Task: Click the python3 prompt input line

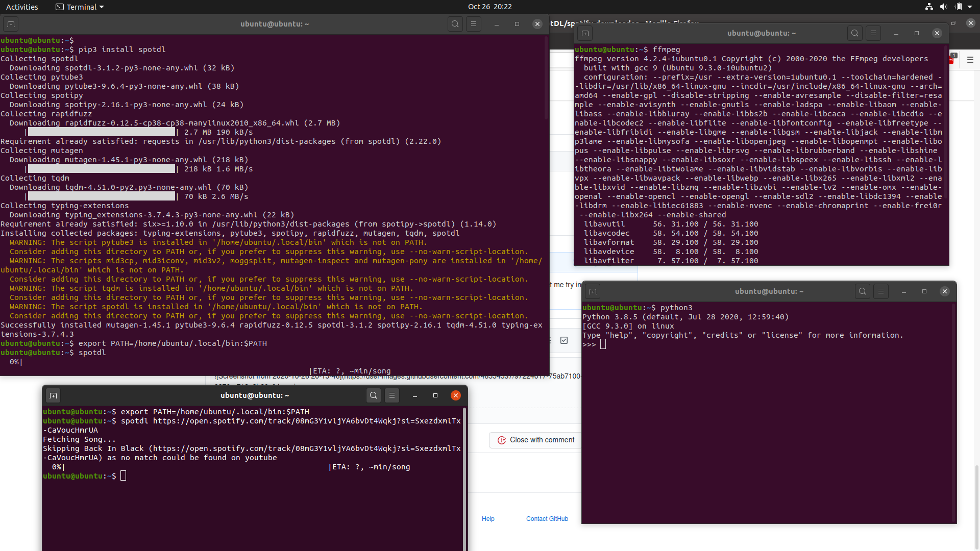Action: pos(768,344)
